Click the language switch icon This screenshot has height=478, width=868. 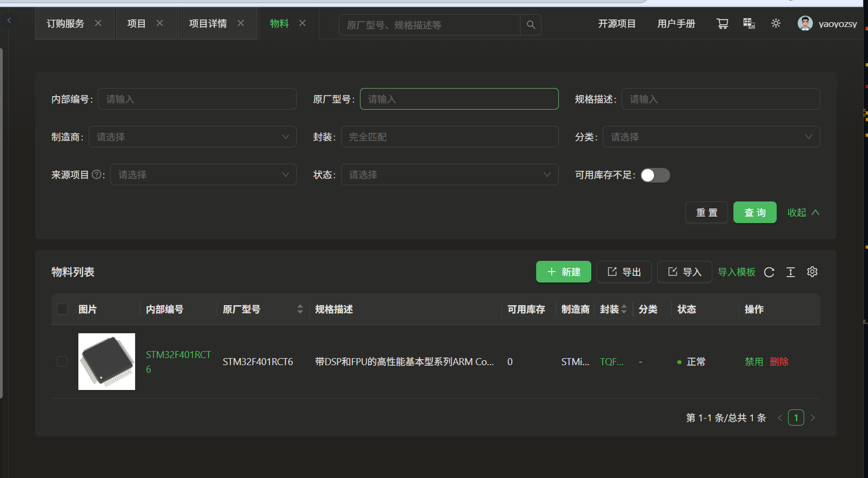tap(749, 24)
